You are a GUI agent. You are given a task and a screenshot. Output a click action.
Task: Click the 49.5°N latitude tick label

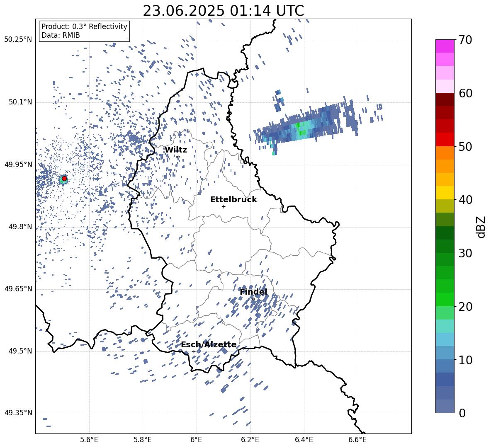[x=20, y=351]
